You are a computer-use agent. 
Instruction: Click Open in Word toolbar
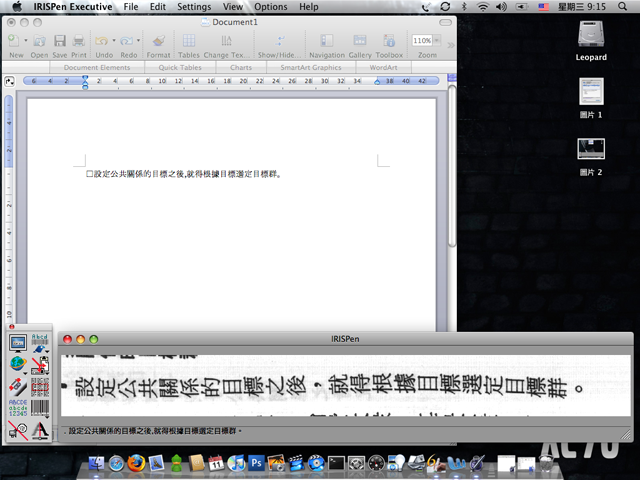tap(39, 46)
